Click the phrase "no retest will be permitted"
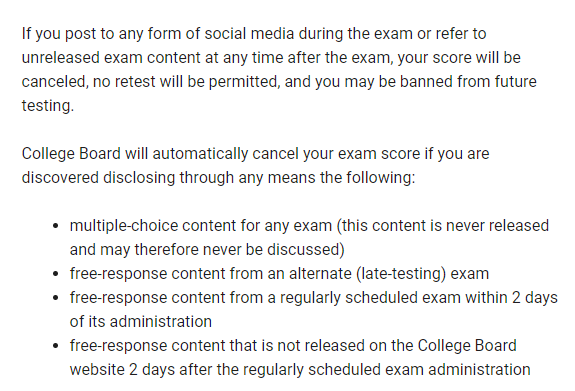 [186, 82]
